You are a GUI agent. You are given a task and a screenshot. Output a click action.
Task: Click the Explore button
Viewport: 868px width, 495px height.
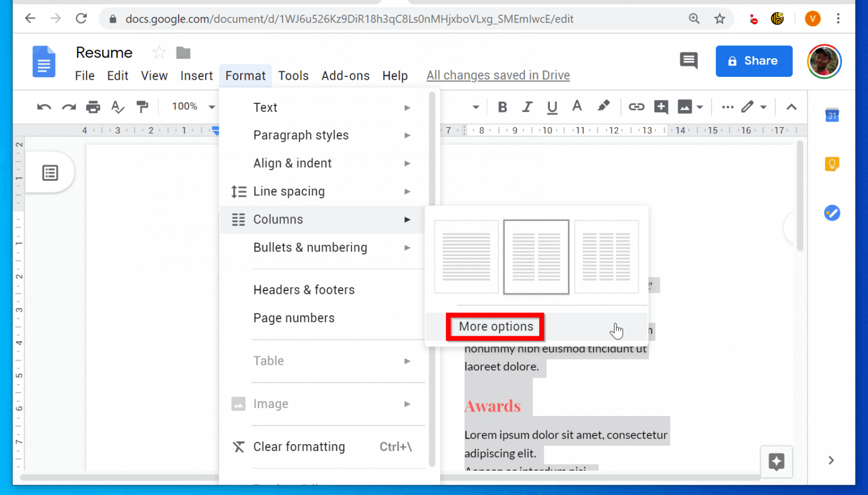[x=776, y=462]
